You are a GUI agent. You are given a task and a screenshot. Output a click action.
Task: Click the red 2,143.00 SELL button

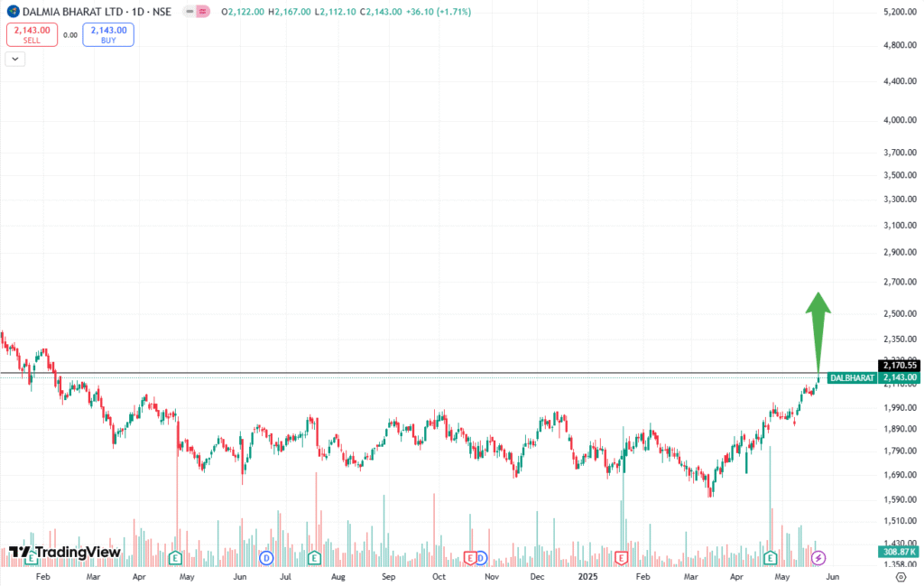pyautogui.click(x=32, y=35)
